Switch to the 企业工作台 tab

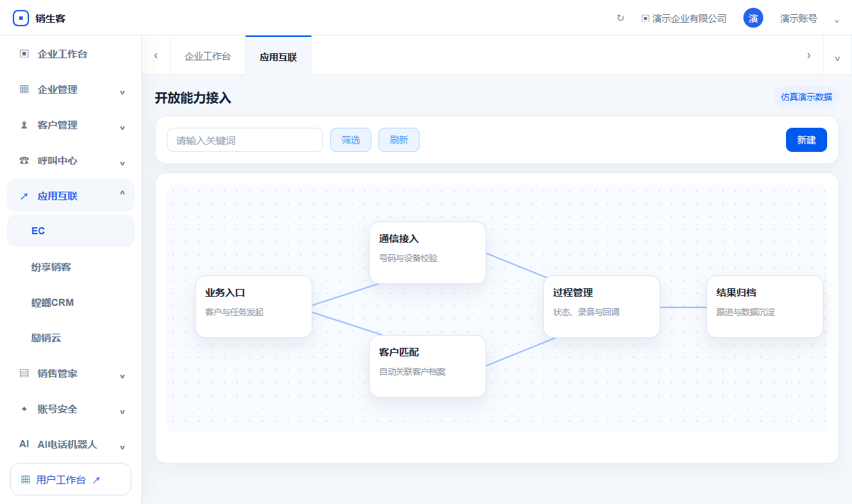(207, 56)
